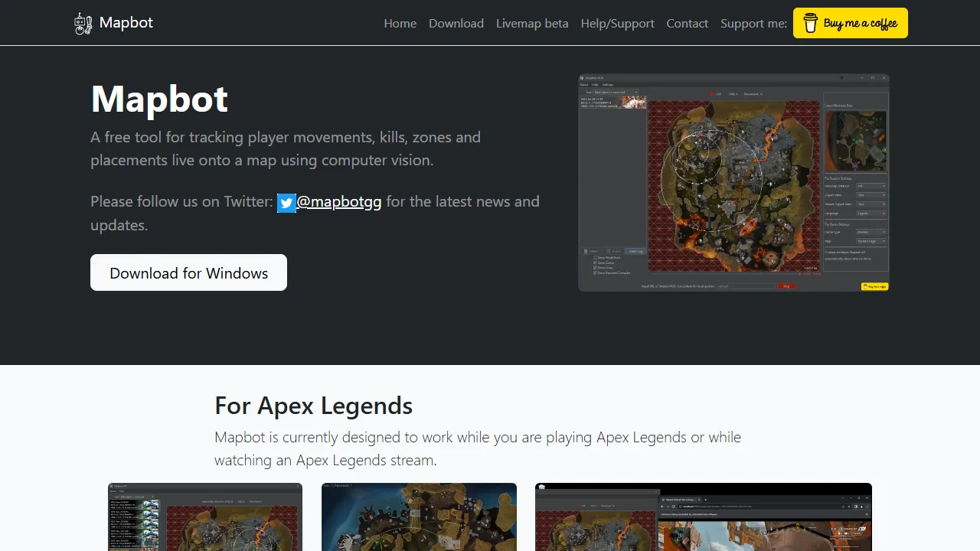Viewport: 980px width, 551px height.
Task: Enable the Show Flight Track checkbox
Action: point(595,258)
